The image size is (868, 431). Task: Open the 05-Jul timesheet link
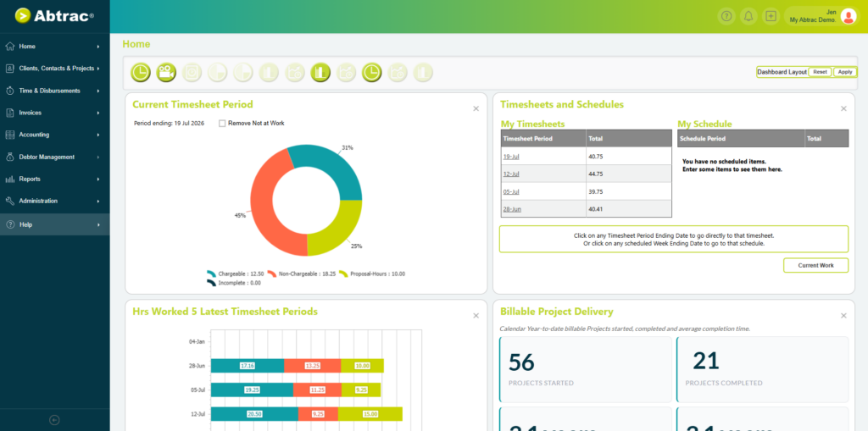click(511, 191)
